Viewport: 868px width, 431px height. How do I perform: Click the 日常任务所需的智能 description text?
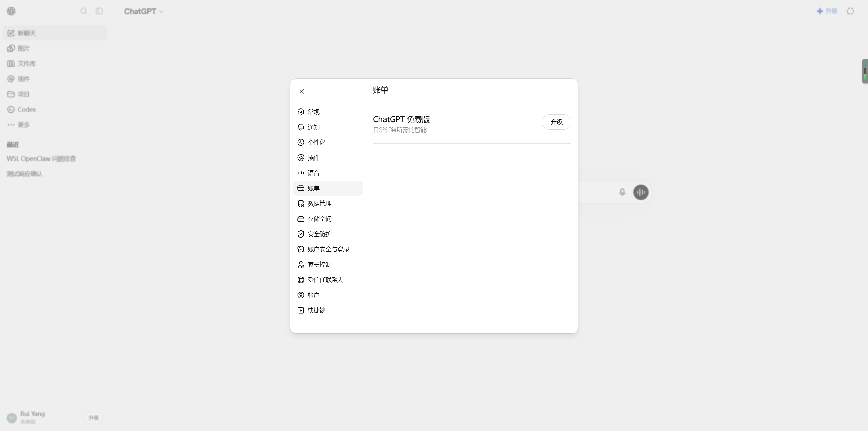(x=400, y=130)
